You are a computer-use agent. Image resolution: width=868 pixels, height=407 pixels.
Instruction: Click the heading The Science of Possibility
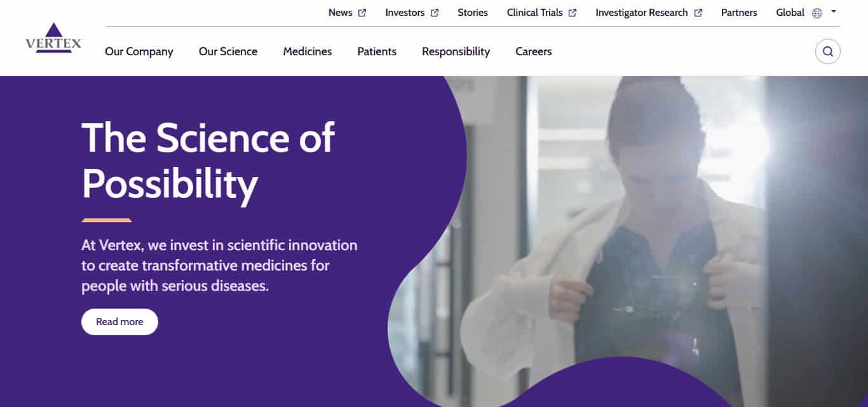208,160
